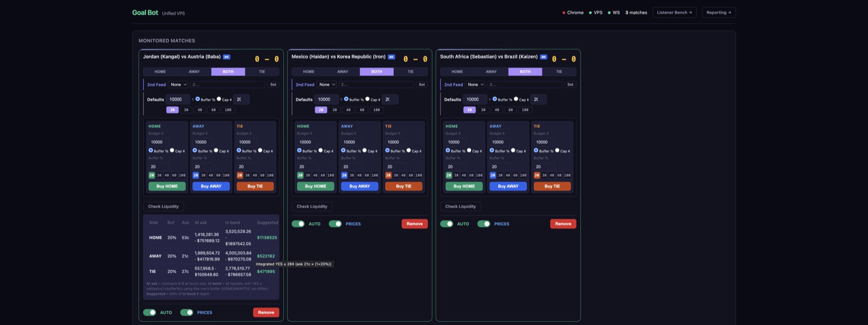Click suggested amount $1138525 in HOME row
The width and height of the screenshot is (868, 325).
coord(267,238)
